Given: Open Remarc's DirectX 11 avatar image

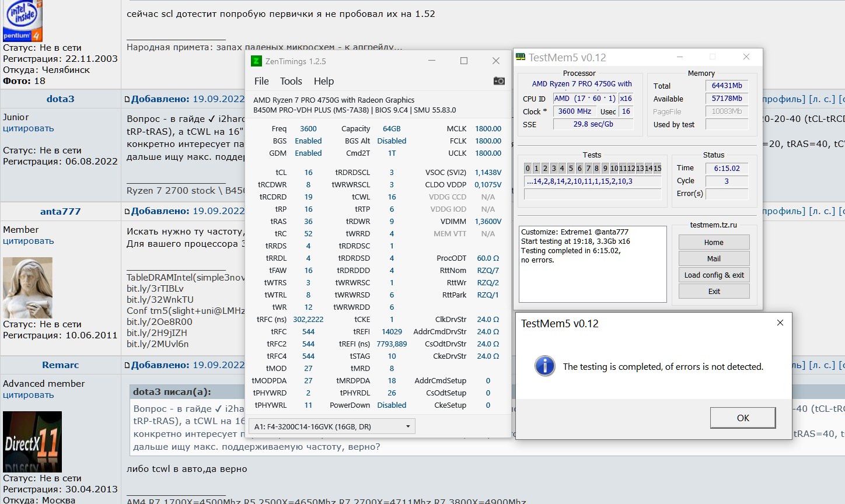Looking at the screenshot, I should click(x=32, y=442).
